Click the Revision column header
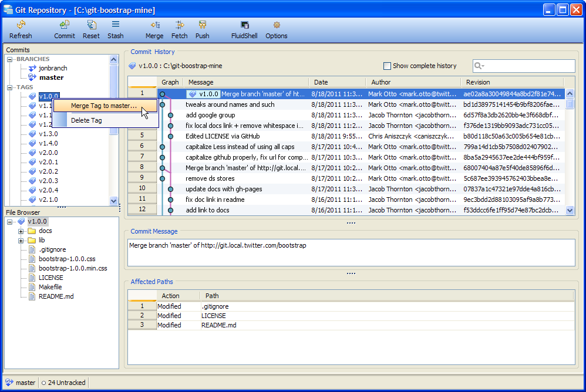 [512, 82]
